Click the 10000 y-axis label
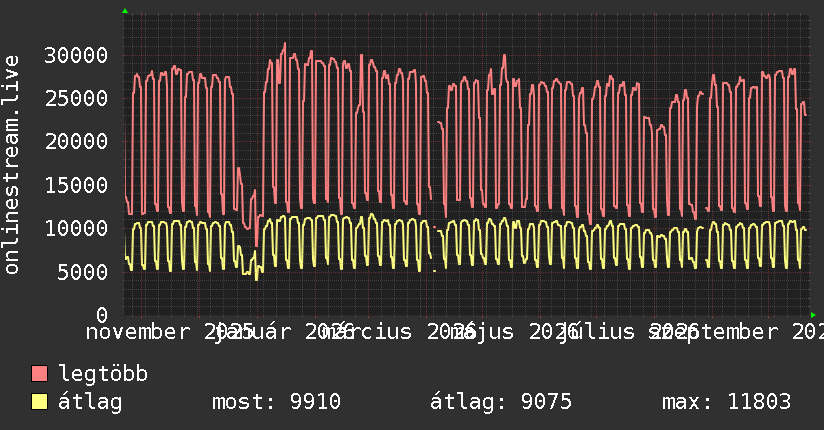 click(76, 228)
